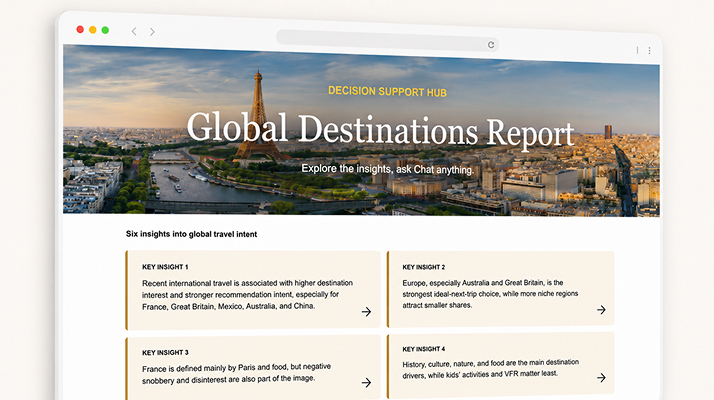Reload the page with the refresh icon
Screen dimensions: 714x400
(x=491, y=45)
